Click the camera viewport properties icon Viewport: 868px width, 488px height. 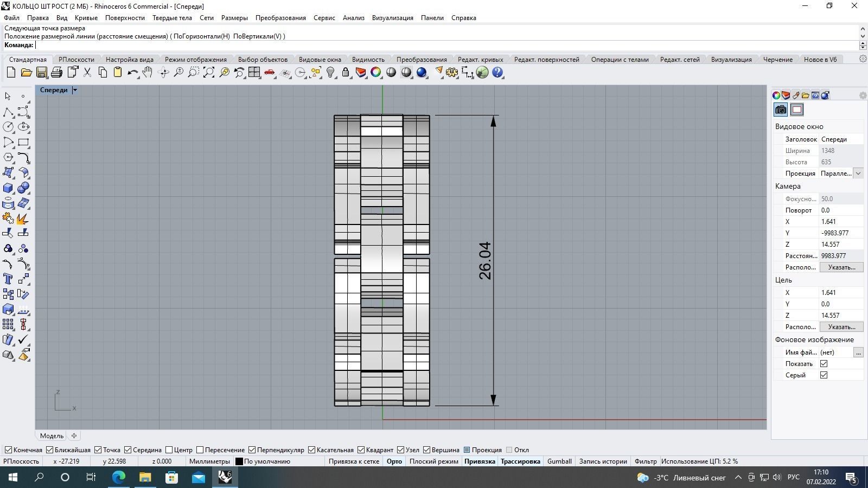click(781, 110)
